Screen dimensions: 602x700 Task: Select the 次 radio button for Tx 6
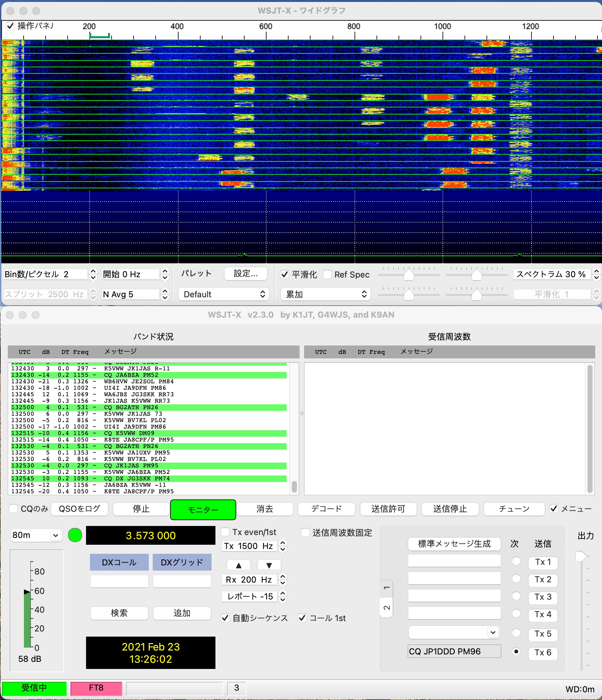516,651
